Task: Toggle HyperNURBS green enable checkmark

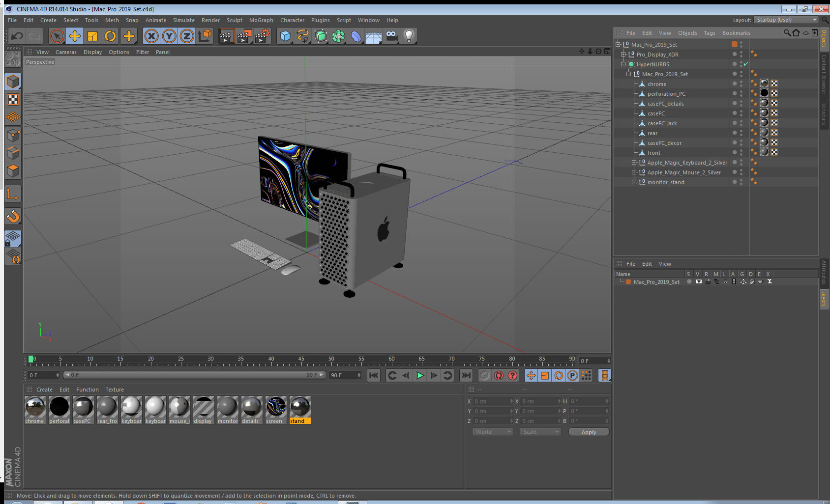Action: pos(746,64)
